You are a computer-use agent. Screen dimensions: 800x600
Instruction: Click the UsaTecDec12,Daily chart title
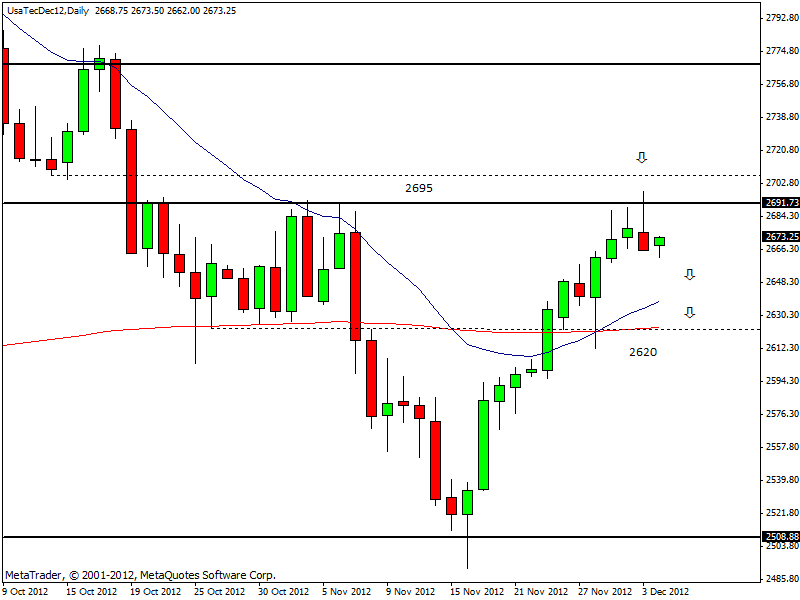(47, 10)
